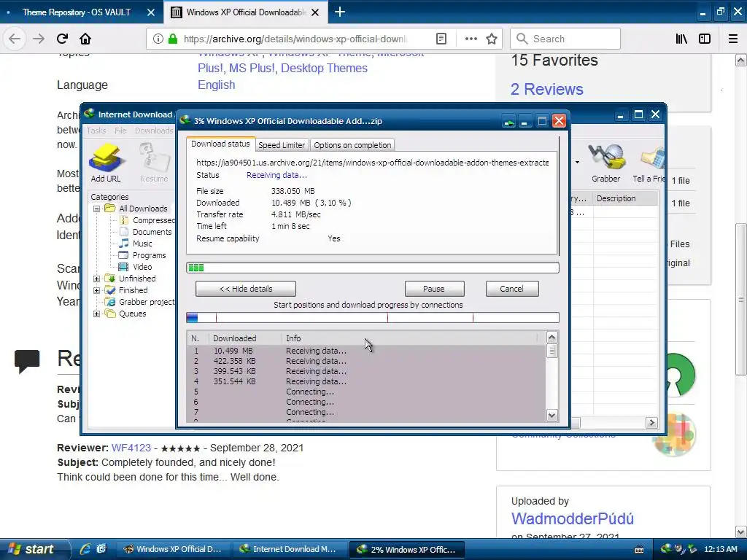747x560 pixels.
Task: Open the browser hamburger menu
Action: [733, 39]
